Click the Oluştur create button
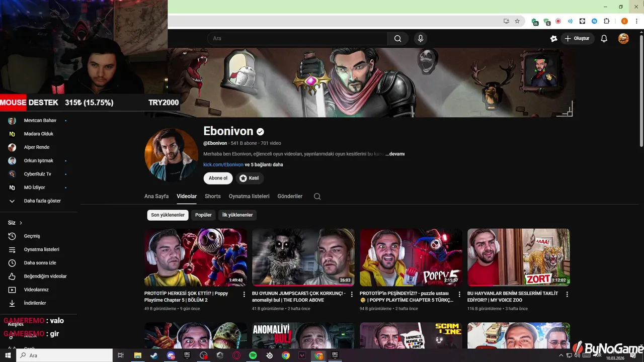The image size is (644, 362). pos(578,39)
